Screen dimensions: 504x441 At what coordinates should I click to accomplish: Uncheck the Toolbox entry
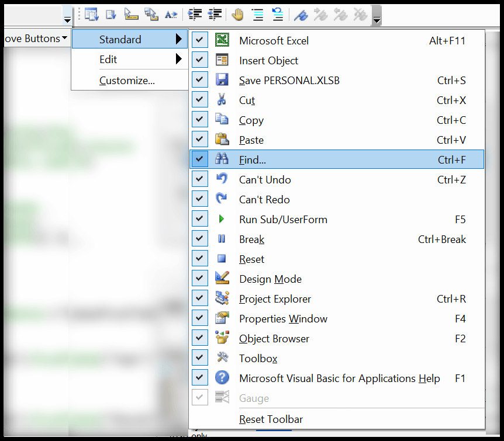(x=199, y=358)
